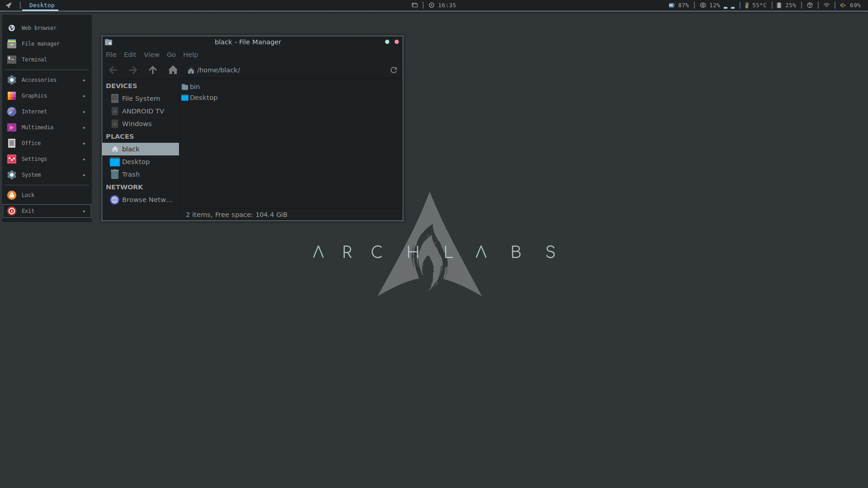Click the Windows volume icon
868x488 pixels.
115,124
